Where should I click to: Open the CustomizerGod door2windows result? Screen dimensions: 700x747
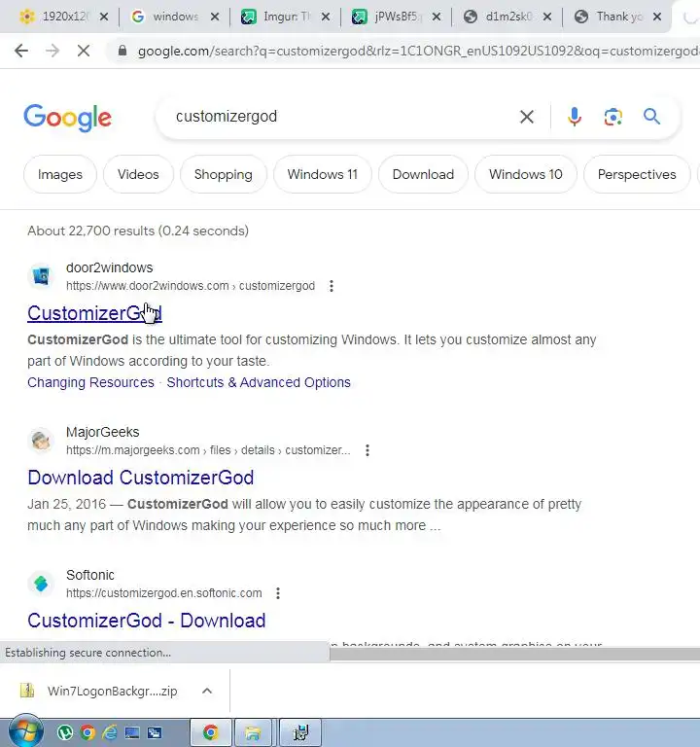94,313
